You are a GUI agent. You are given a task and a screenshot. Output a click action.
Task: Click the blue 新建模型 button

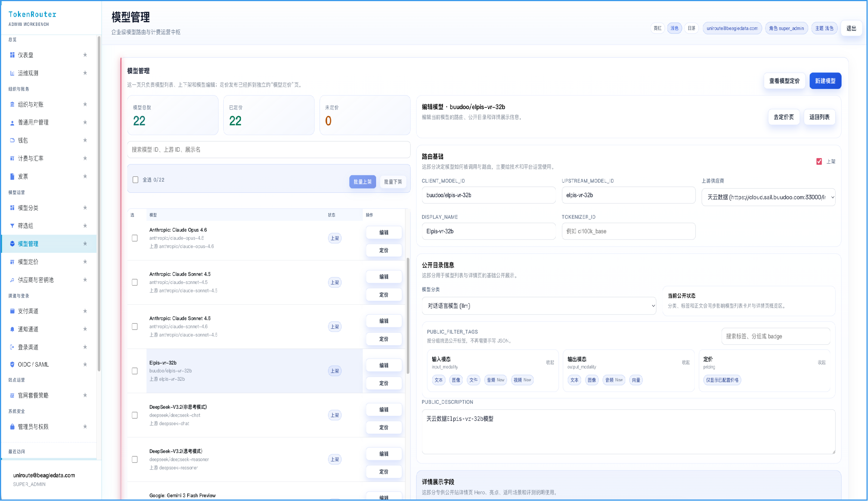coord(825,81)
